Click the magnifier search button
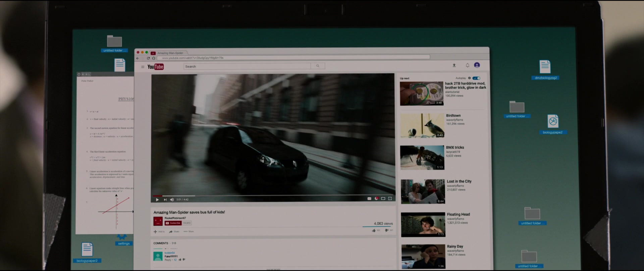This screenshot has height=271, width=644. pos(318,66)
